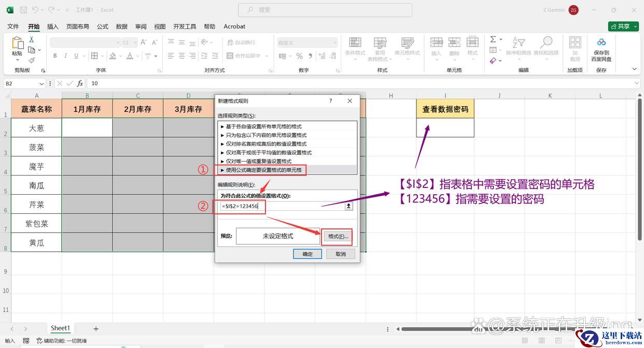Click the fill color bucket swatch
The width and height of the screenshot is (644, 348).
click(113, 56)
